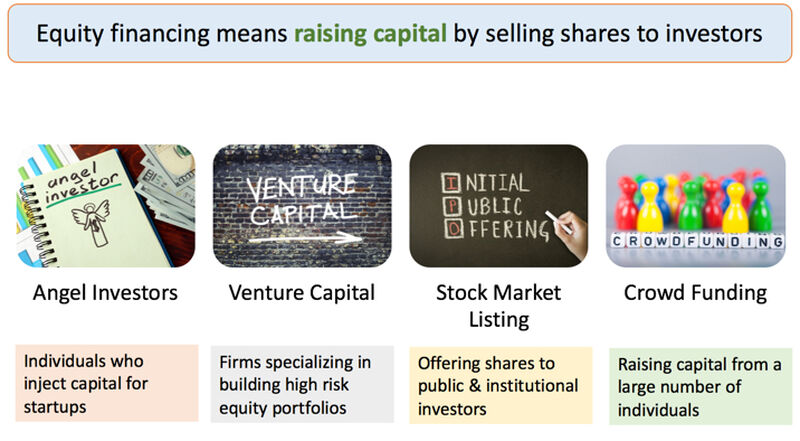Select the Crowd Funding heading label
Image resolution: width=800 pixels, height=441 pixels.
point(695,293)
